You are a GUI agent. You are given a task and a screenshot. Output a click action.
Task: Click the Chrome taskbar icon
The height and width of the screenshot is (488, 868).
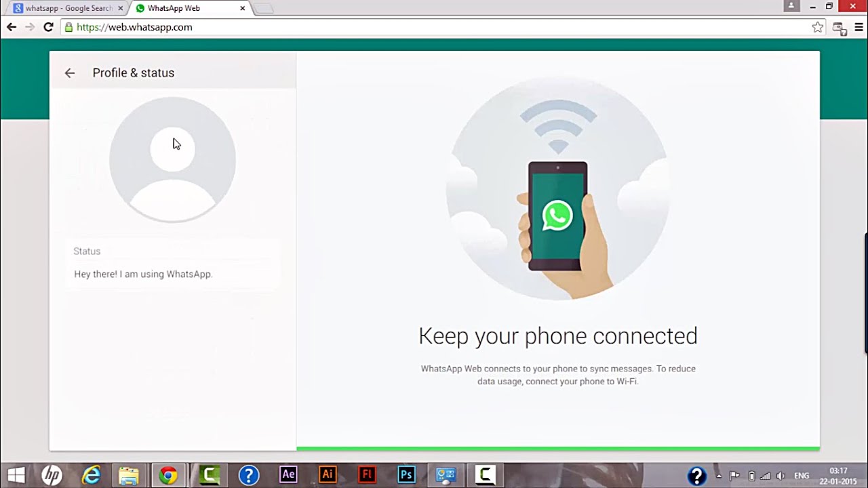pyautogui.click(x=168, y=475)
